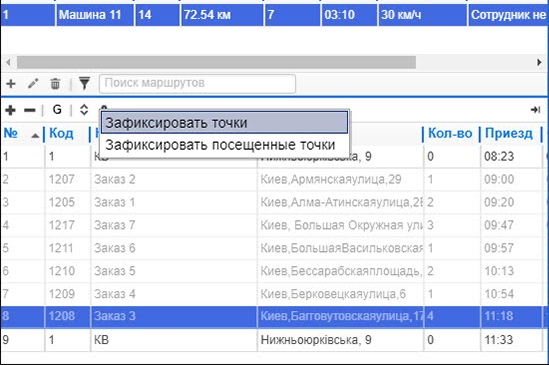Image resolution: width=549 pixels, height=365 pixels.
Task: Click arrival time '09:57'
Action: pyautogui.click(x=499, y=248)
